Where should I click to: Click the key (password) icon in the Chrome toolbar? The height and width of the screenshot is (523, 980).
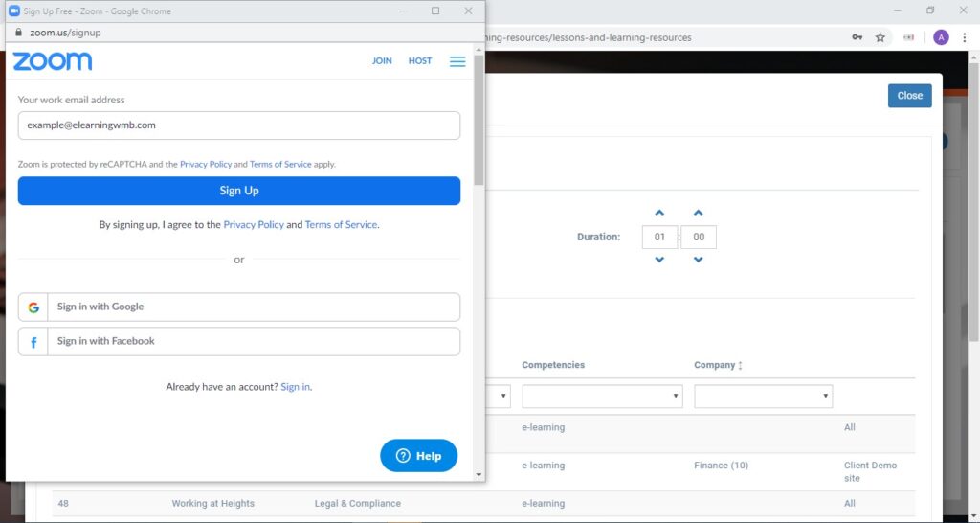pyautogui.click(x=857, y=37)
